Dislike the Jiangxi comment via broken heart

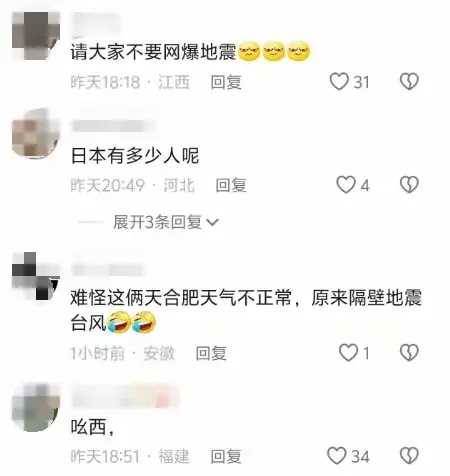coord(409,82)
